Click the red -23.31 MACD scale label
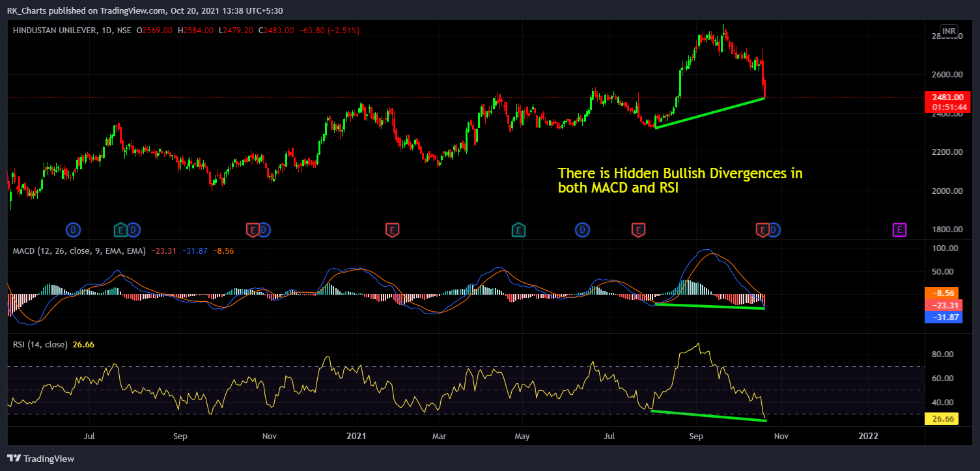This screenshot has height=471, width=980. coord(942,305)
